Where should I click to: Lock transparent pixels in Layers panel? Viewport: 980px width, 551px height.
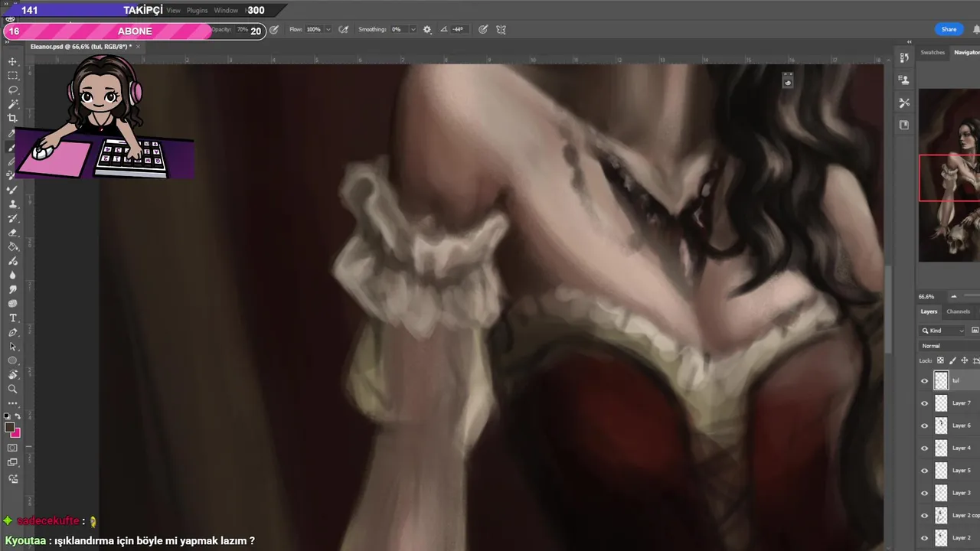pyautogui.click(x=940, y=360)
